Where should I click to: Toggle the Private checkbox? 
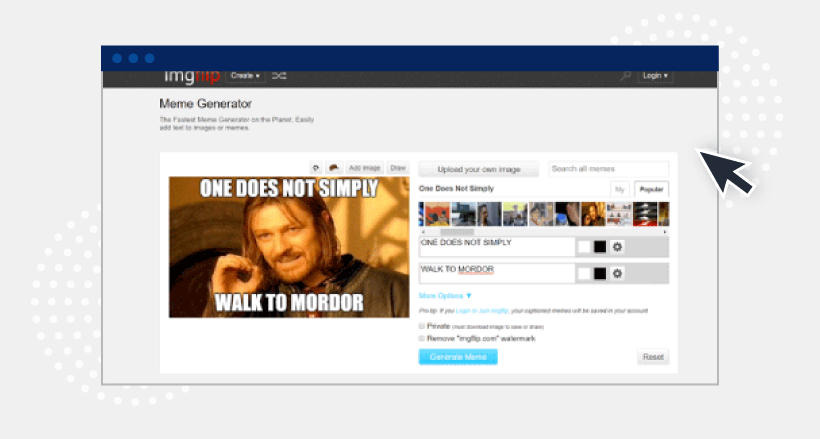[x=422, y=326]
